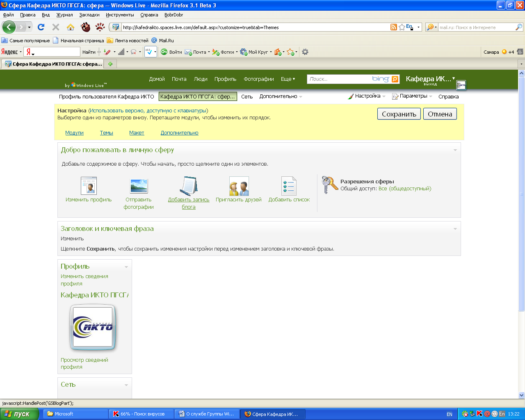Click the Все (общедоступный) access link
Image resolution: width=525 pixels, height=420 pixels.
pos(405,189)
